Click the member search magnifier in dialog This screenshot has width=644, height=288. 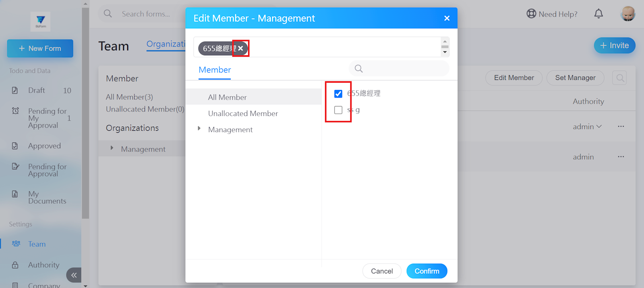(358, 69)
